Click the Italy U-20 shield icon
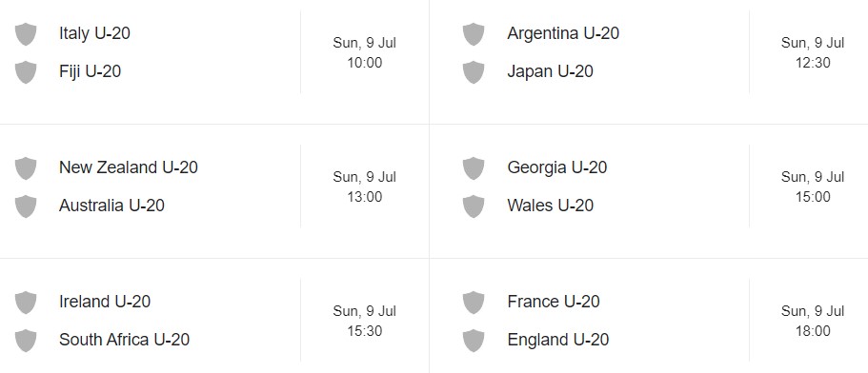This screenshot has width=868, height=373. pos(26,33)
